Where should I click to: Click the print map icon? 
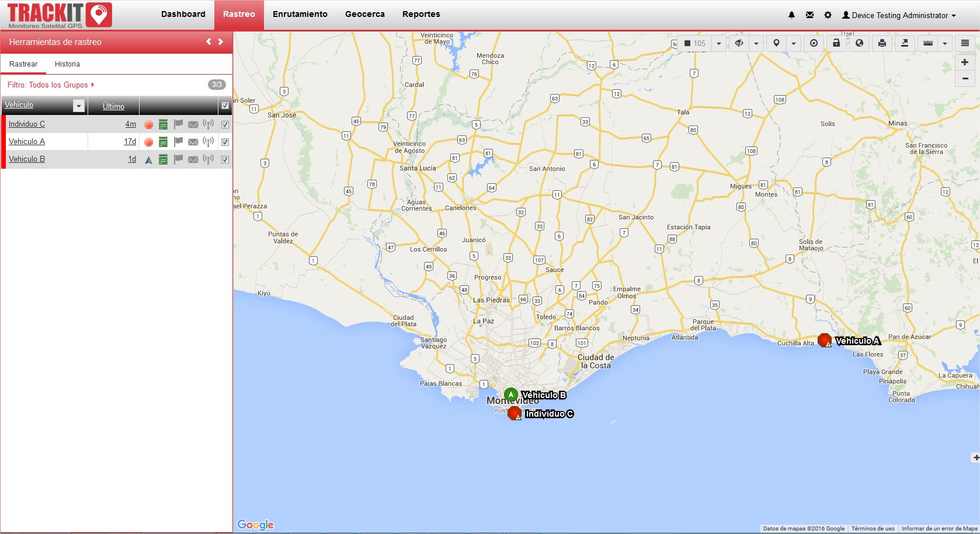click(882, 43)
